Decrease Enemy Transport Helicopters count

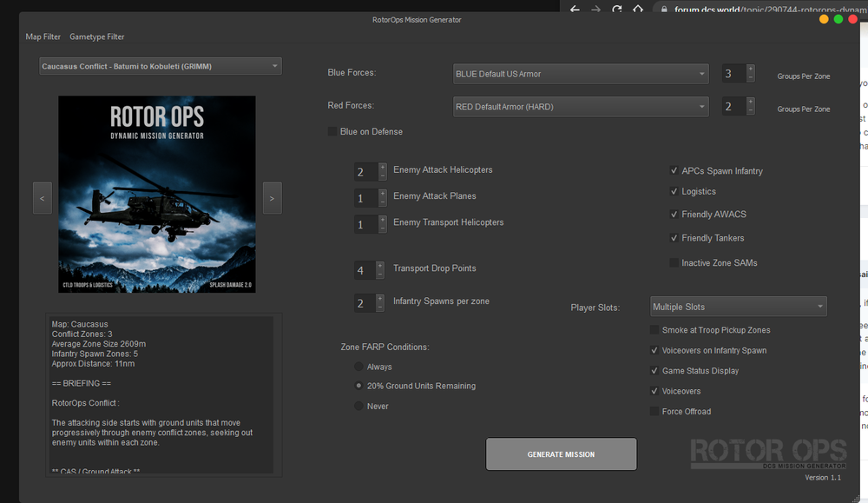[x=383, y=228]
